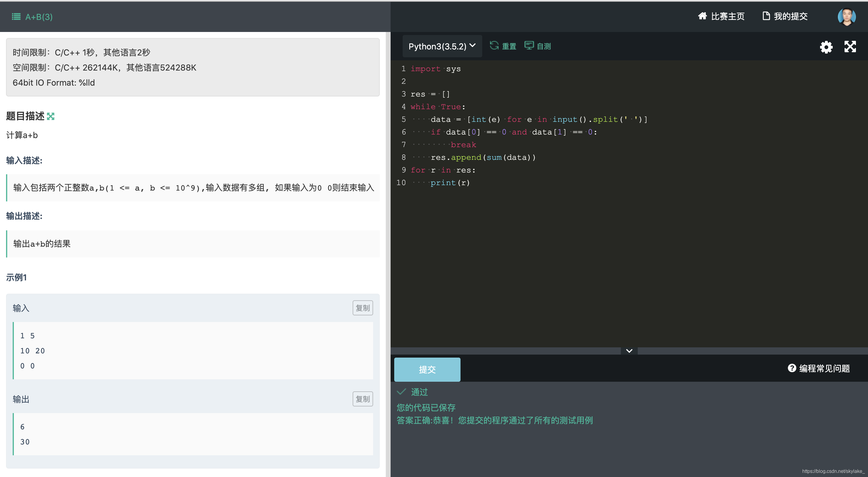Open the 我的提交 menu link
Image resolution: width=868 pixels, height=477 pixels.
791,16
